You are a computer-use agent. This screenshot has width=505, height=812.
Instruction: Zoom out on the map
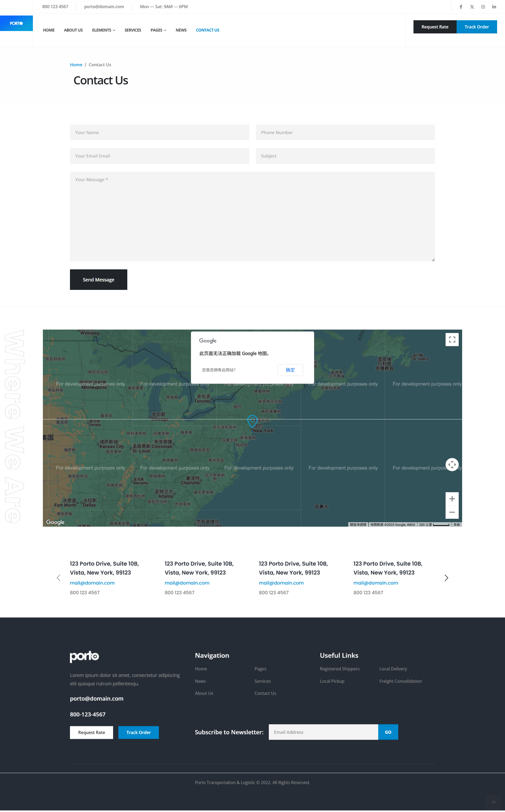(452, 512)
